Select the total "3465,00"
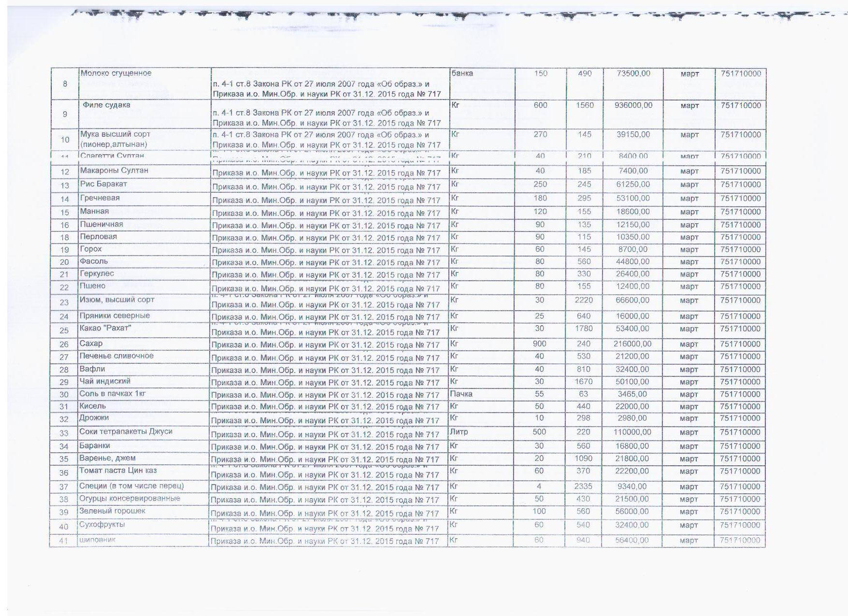The width and height of the screenshot is (848, 616). [632, 394]
